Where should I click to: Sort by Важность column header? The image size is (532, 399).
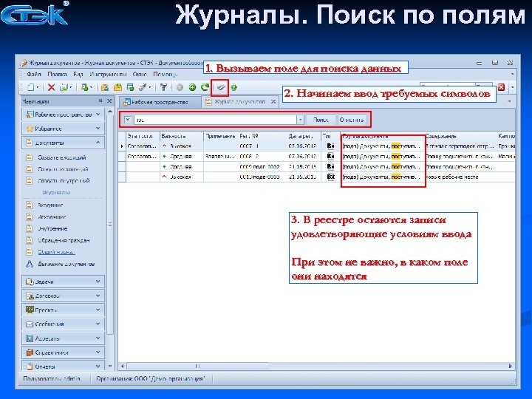(182, 136)
